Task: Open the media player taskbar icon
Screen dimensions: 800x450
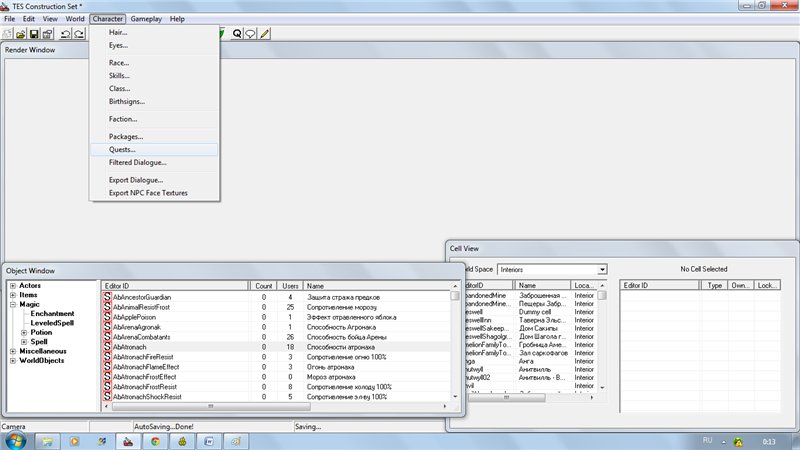Action: [x=74, y=441]
